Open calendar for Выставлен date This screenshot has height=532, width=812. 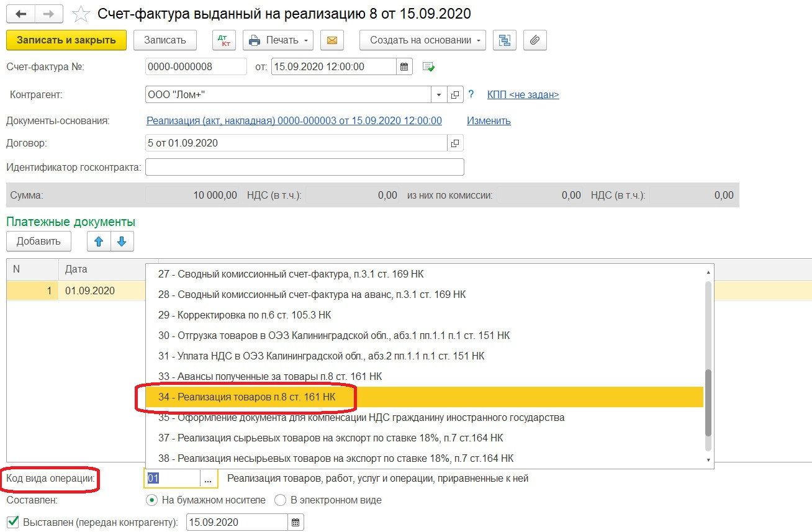click(x=295, y=522)
